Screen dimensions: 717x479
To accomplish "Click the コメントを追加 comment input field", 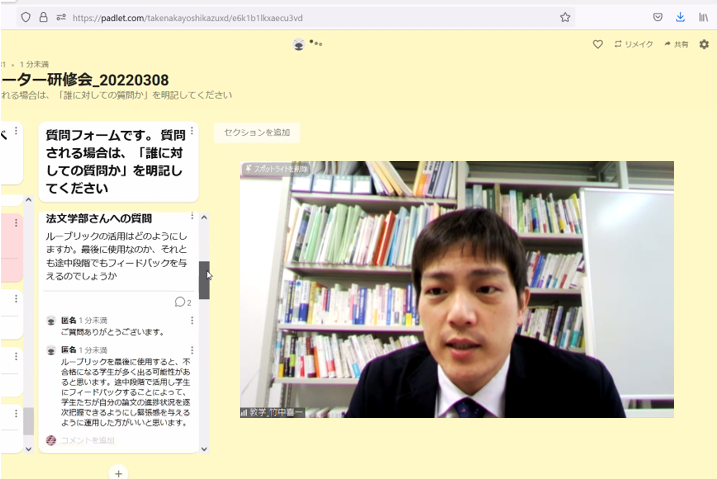I will 88,440.
